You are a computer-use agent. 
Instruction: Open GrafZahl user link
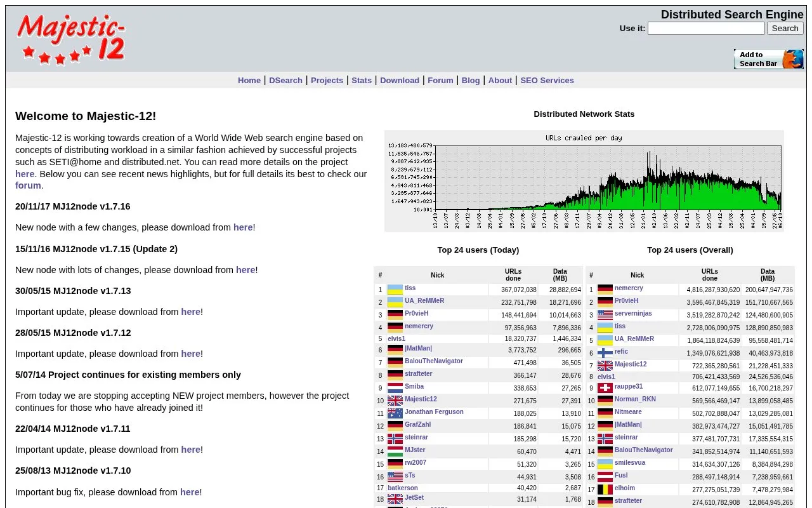pos(418,425)
